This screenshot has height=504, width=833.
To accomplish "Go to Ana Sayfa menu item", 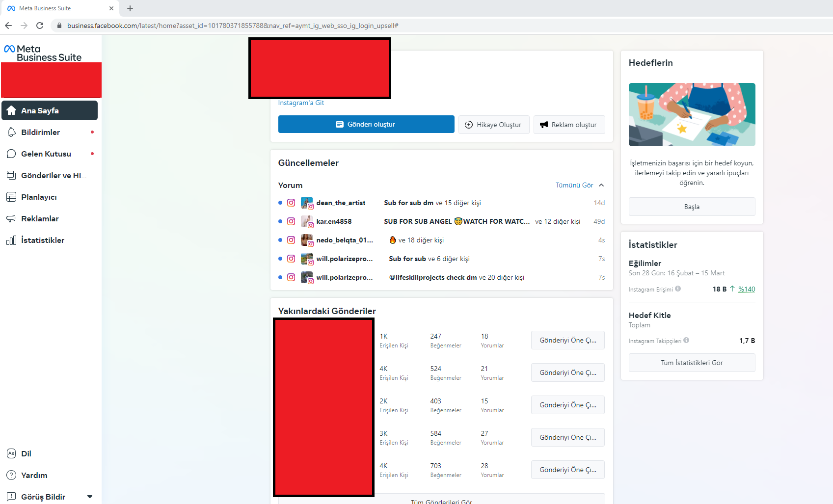I will [x=50, y=110].
